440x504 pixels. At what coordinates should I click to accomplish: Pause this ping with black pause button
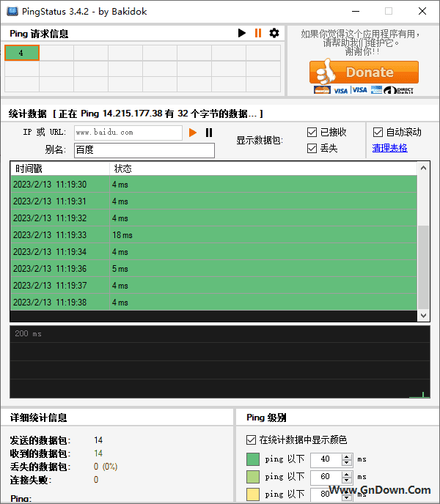[209, 133]
